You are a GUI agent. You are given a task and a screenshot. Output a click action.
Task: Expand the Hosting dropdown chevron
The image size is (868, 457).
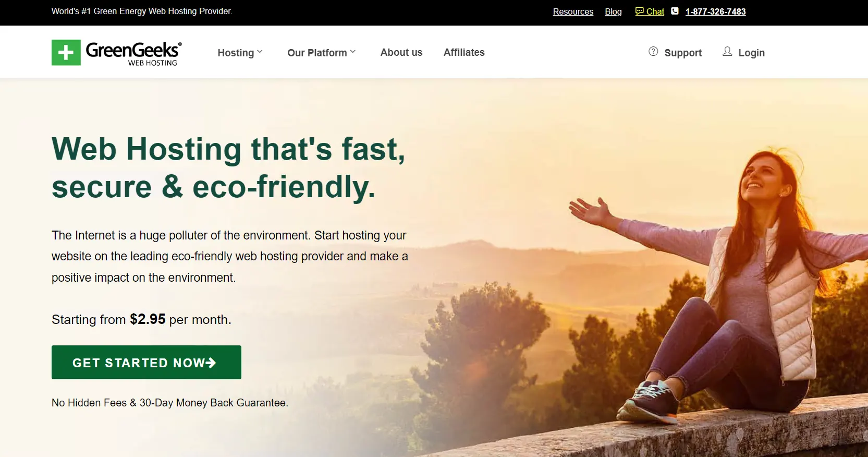pos(260,52)
